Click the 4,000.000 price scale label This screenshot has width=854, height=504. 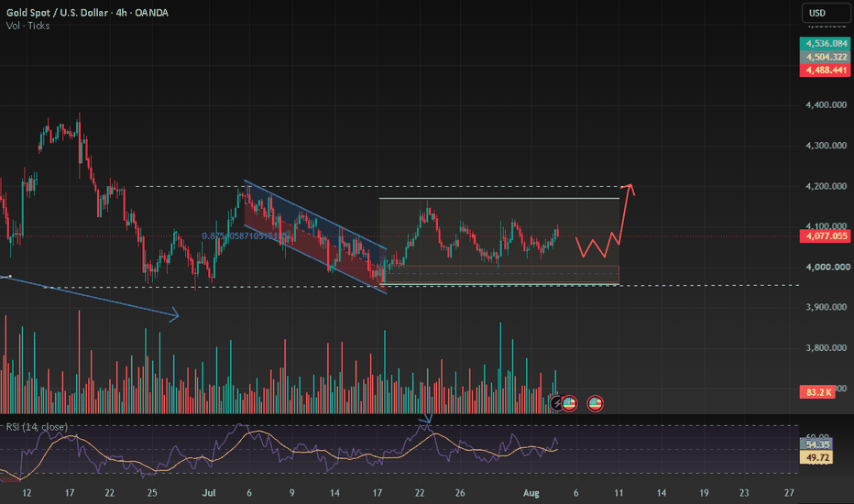pyautogui.click(x=826, y=267)
